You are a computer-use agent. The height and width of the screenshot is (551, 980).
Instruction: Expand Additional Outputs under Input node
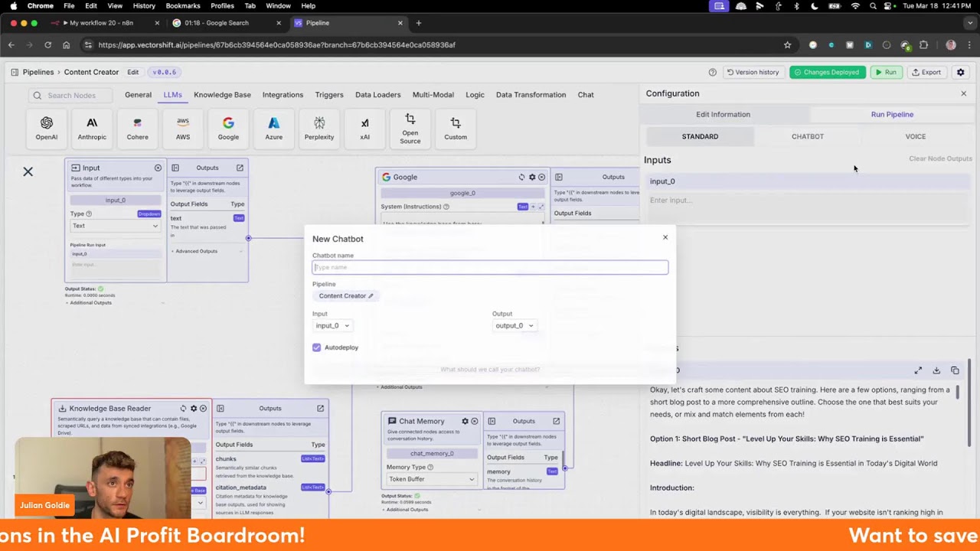(89, 303)
